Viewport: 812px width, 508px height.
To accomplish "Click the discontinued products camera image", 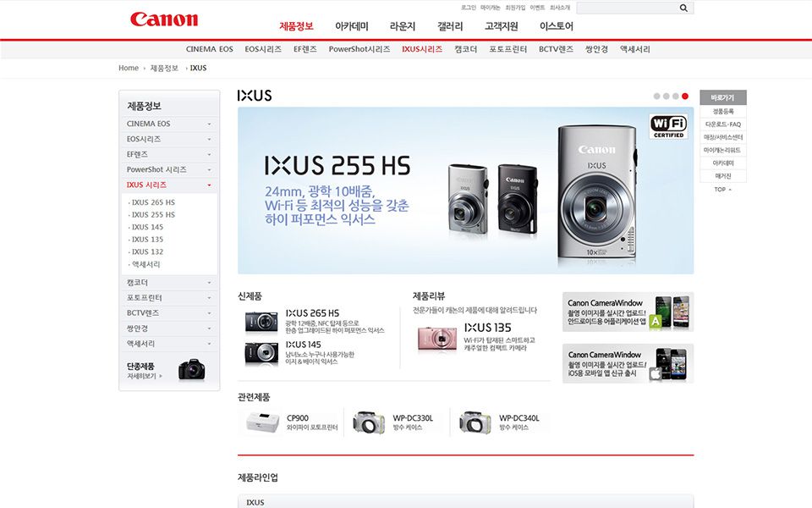I will [192, 370].
